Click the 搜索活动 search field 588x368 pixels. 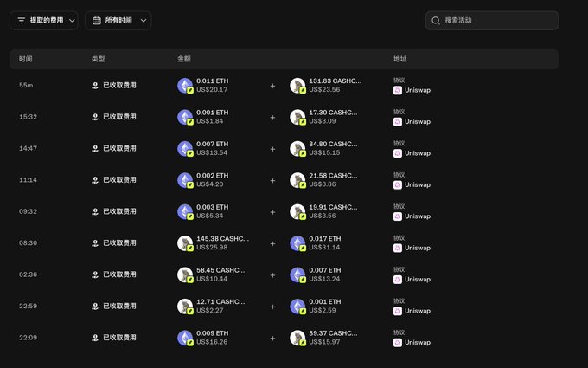click(x=492, y=20)
